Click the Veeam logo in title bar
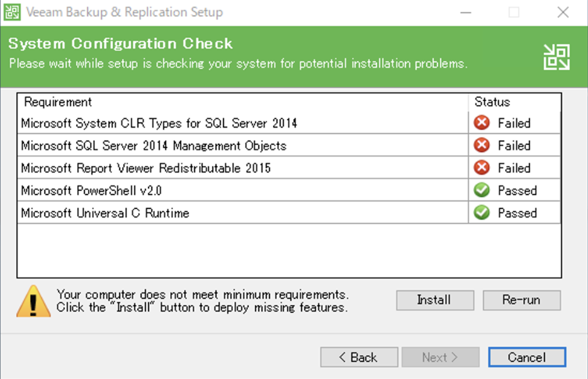588x379 pixels. 12,12
